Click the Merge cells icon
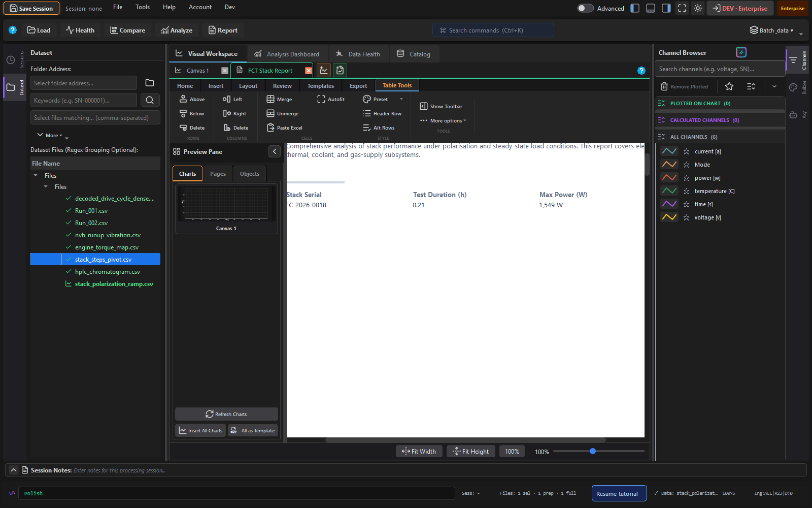The image size is (812, 508). (x=270, y=100)
